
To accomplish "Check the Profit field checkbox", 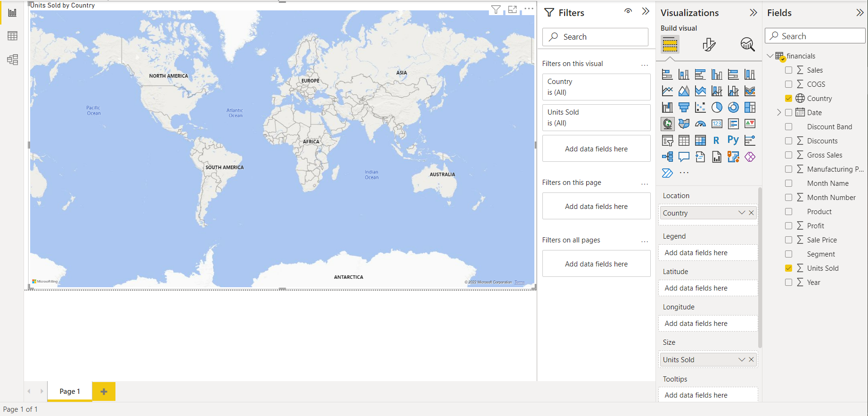I will [x=788, y=226].
